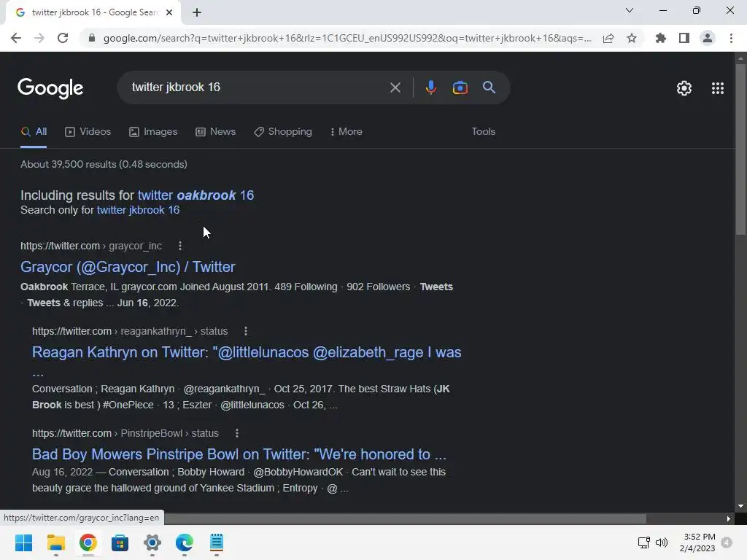Open File Explorer from taskbar

55,542
